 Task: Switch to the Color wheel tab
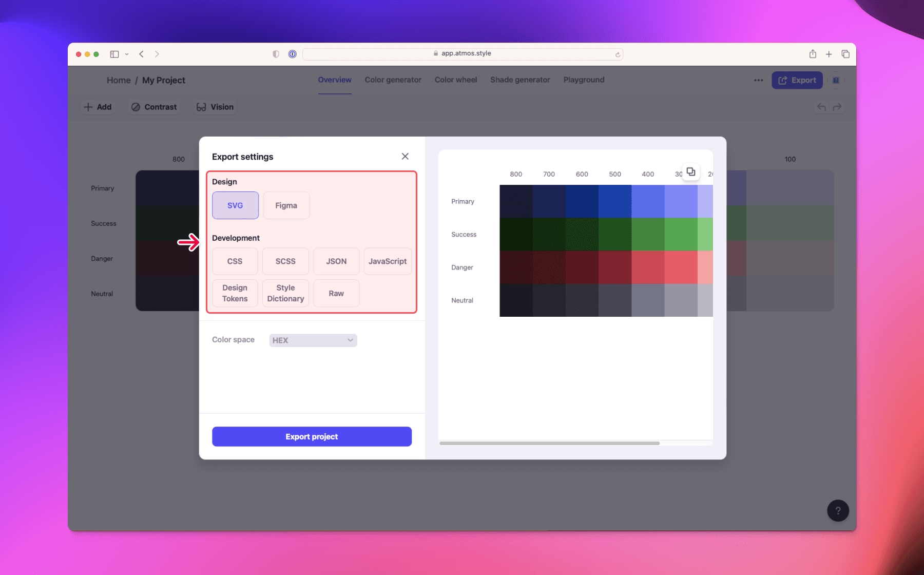[x=455, y=80]
